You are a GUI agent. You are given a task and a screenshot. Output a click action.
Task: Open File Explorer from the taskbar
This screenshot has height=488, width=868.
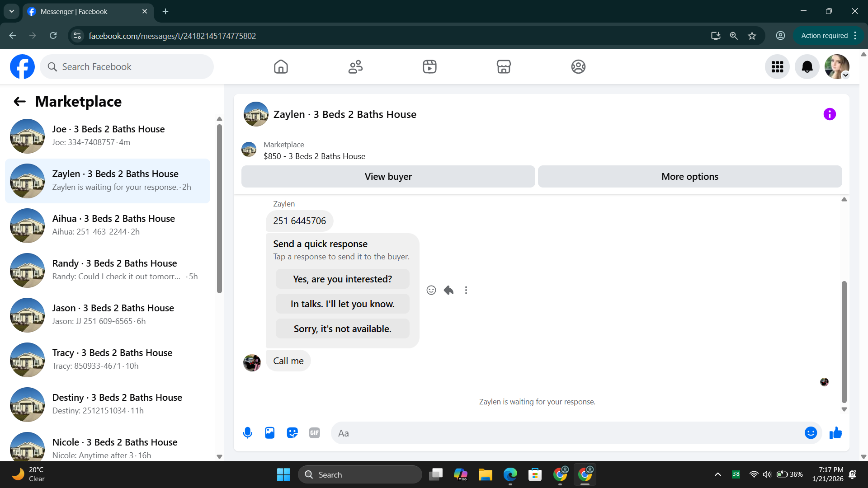tap(485, 474)
